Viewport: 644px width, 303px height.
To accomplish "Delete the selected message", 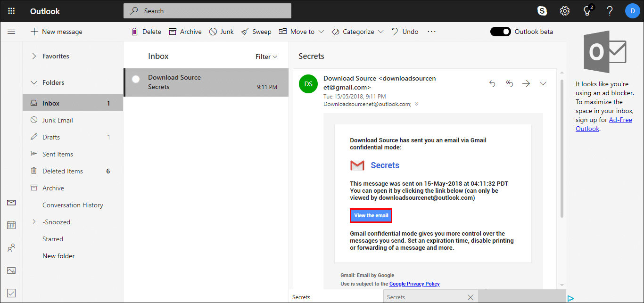I will tap(146, 32).
